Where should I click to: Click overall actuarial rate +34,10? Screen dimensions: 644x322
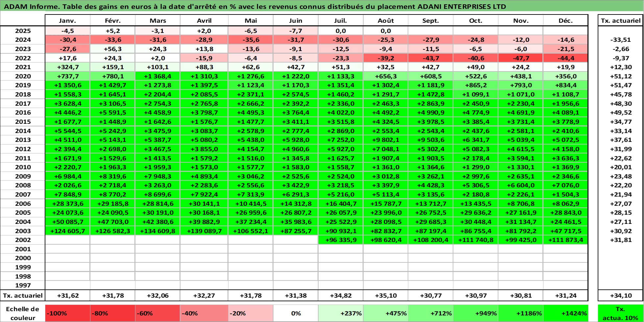click(621, 296)
